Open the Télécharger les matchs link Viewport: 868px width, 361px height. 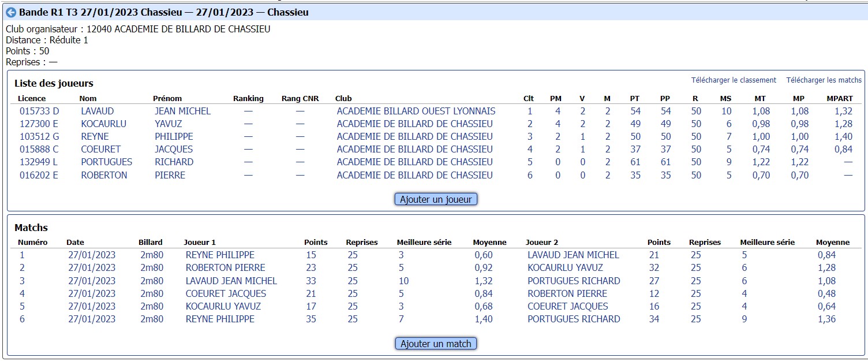tap(824, 80)
